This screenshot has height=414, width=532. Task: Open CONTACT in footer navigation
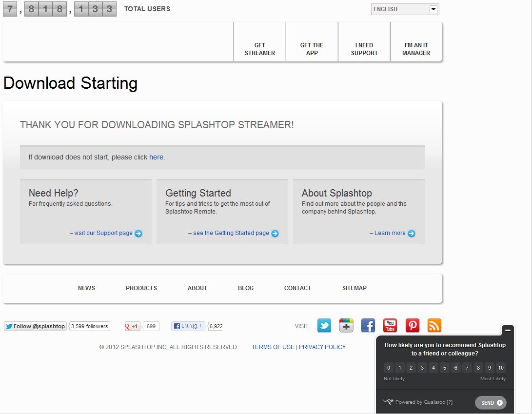[x=297, y=288]
